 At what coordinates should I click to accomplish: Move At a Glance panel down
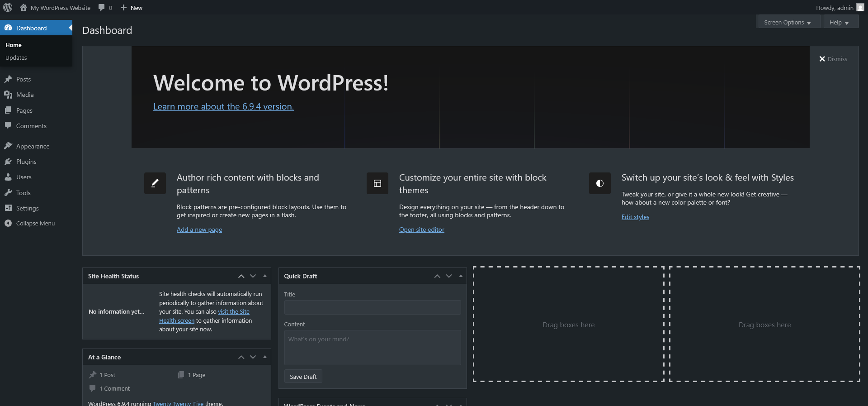(x=253, y=357)
